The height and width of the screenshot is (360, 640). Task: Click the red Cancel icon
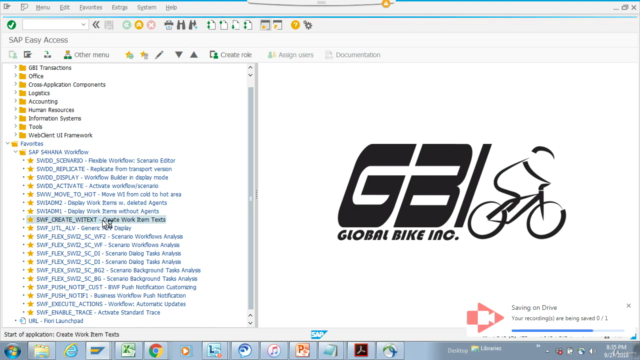coord(151,25)
